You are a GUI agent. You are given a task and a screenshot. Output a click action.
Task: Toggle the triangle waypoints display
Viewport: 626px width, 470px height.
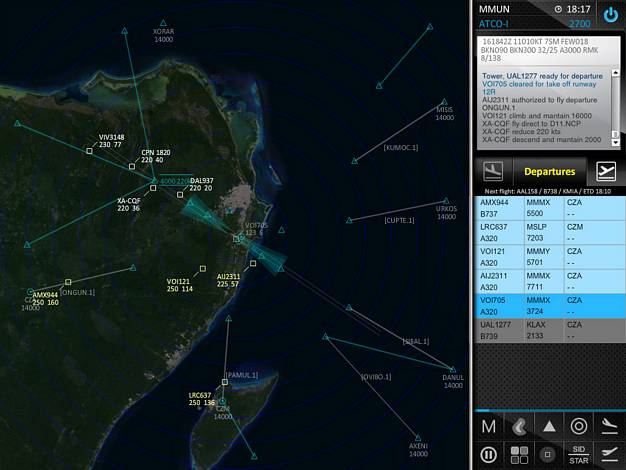(548, 426)
